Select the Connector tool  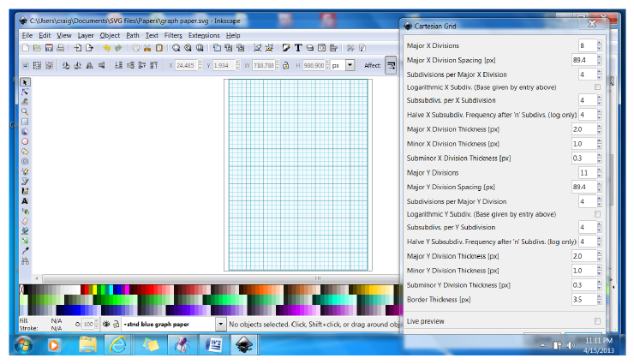click(x=25, y=261)
